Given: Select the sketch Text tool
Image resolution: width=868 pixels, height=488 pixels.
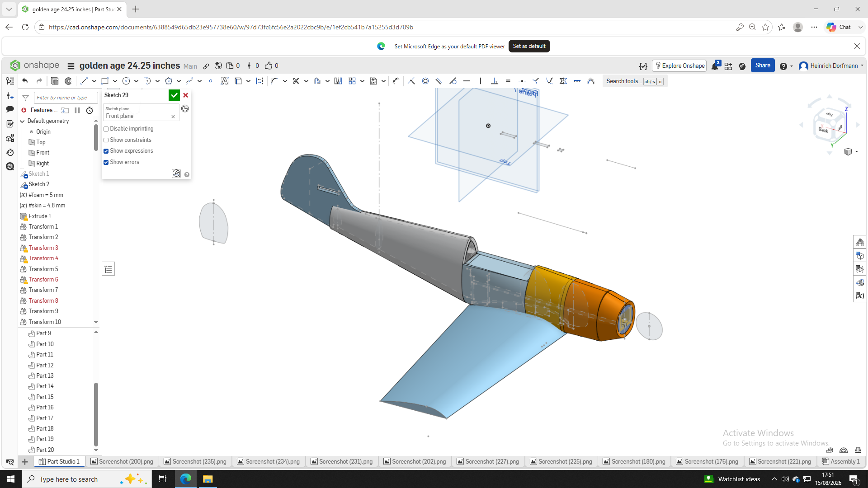Looking at the screenshot, I should (x=225, y=81).
